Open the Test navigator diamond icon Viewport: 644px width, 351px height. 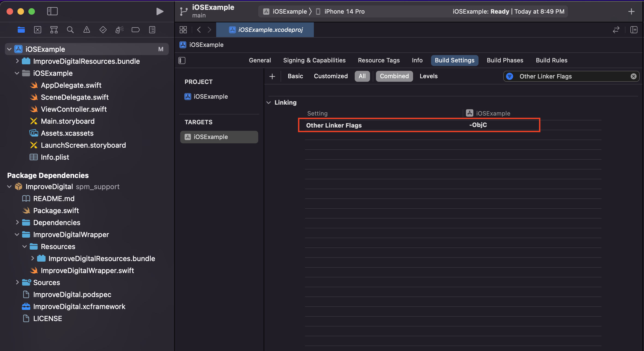(103, 30)
